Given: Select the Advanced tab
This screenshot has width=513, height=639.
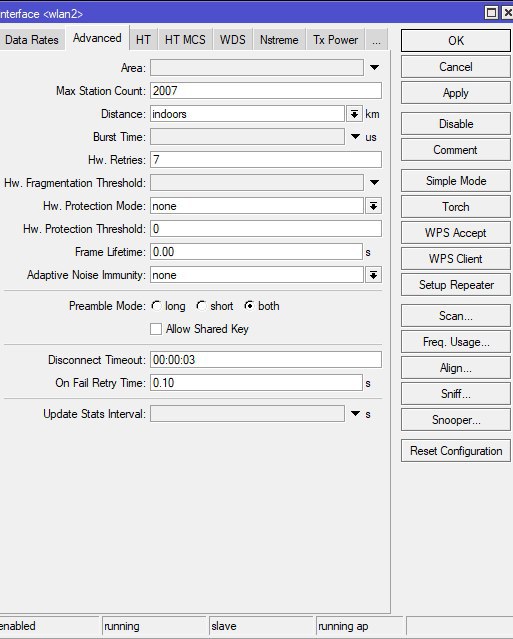Looking at the screenshot, I should click(97, 38).
